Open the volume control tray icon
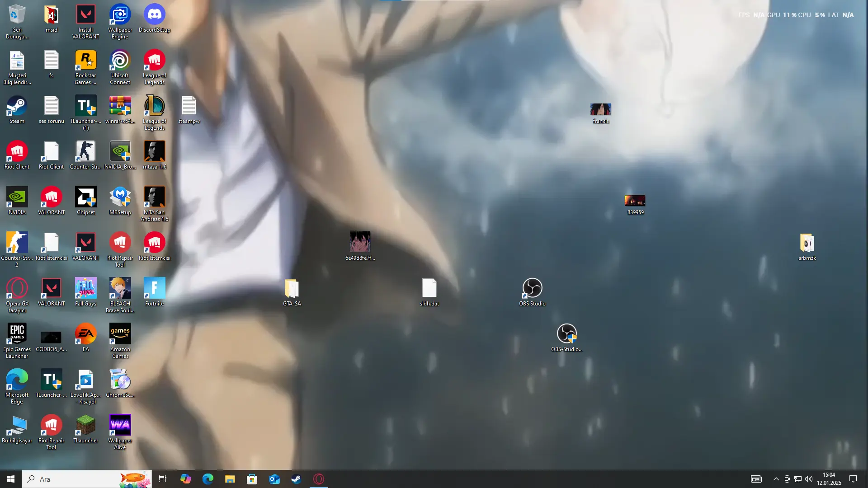This screenshot has height=488, width=868. click(809, 479)
